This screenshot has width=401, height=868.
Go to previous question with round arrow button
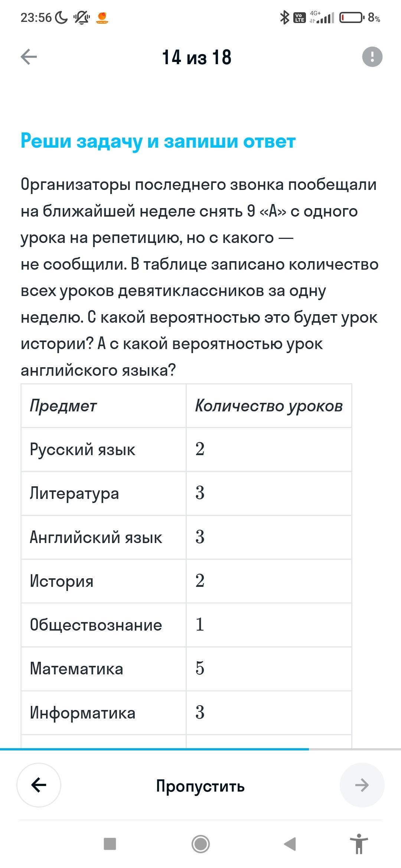[x=39, y=785]
